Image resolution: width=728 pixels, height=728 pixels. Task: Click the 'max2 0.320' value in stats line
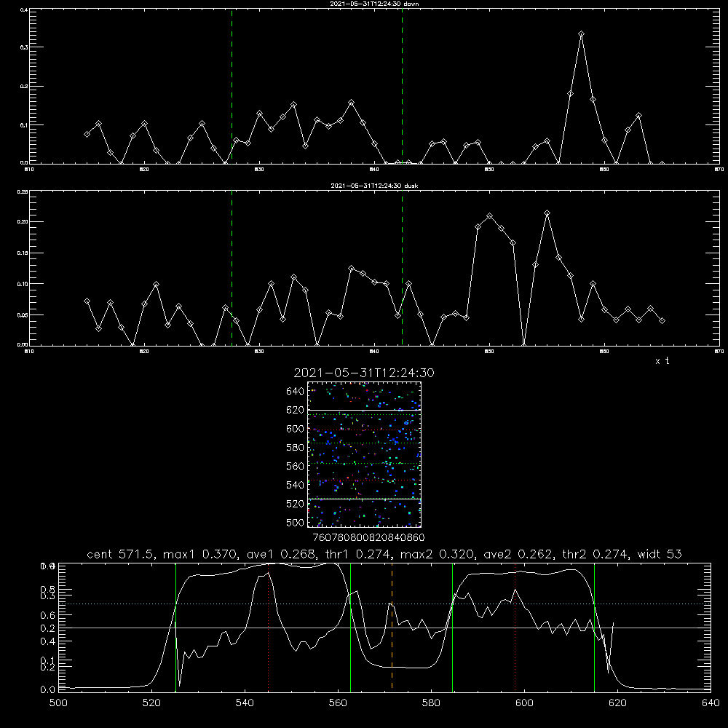tap(437, 554)
